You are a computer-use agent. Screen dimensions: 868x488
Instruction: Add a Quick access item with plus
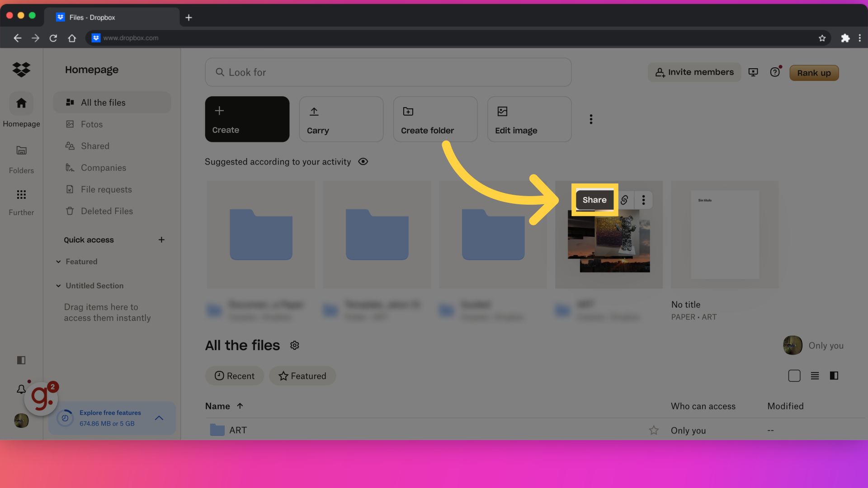coord(161,240)
